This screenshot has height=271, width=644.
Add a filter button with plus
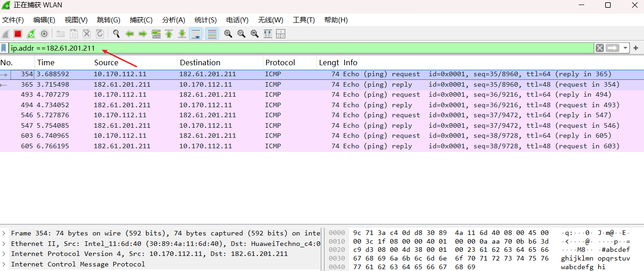[636, 48]
